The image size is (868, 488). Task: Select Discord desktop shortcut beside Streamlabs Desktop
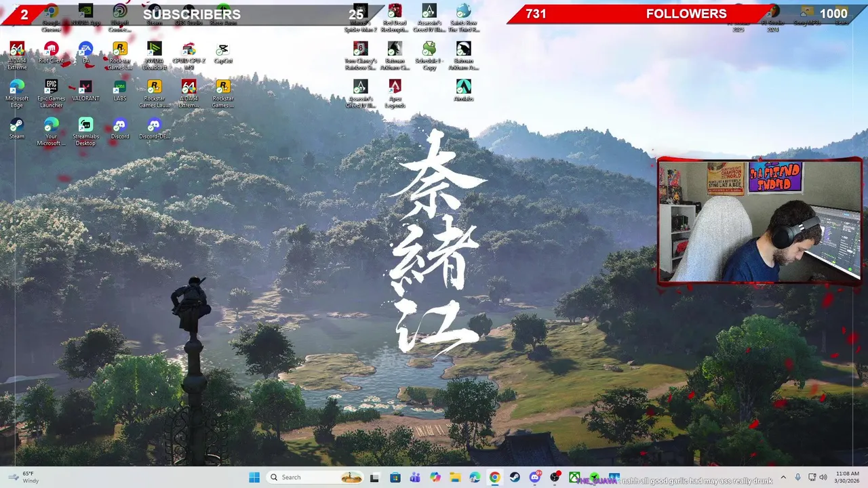(120, 129)
